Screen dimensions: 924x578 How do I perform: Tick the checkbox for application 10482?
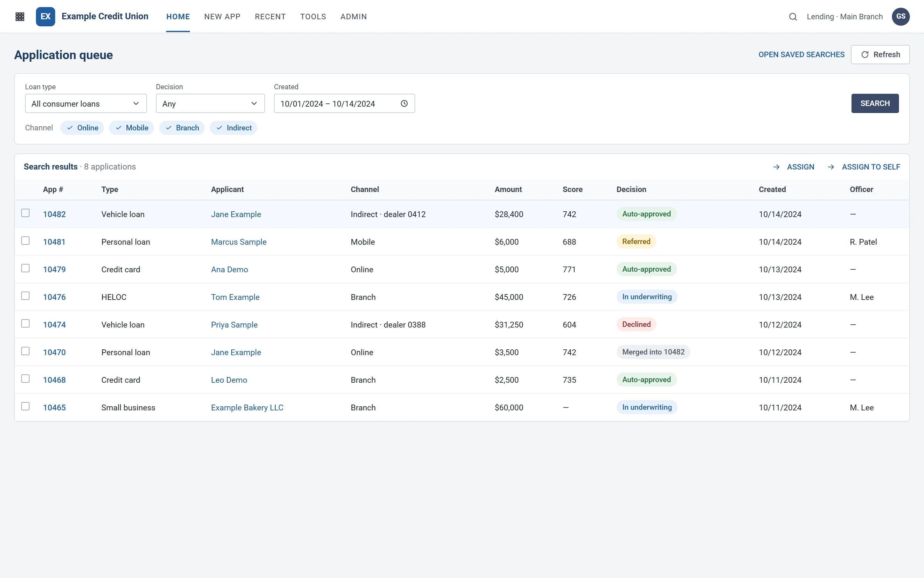pyautogui.click(x=25, y=213)
